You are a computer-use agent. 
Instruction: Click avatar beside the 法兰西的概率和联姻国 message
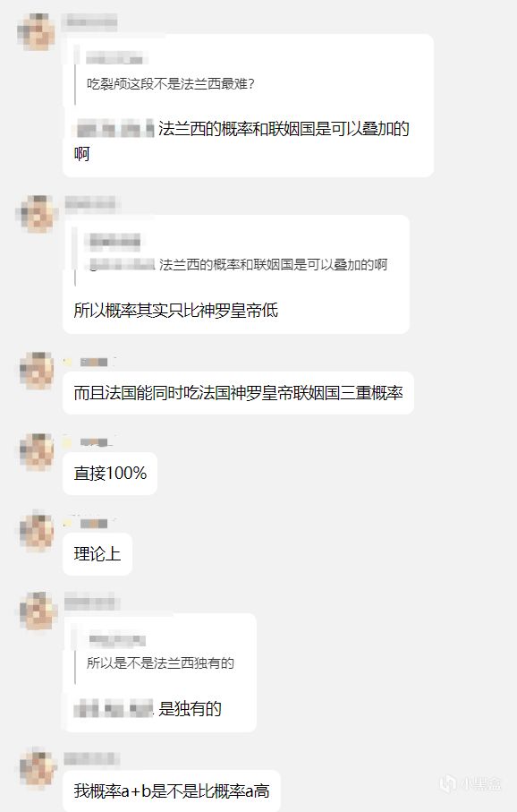(36, 31)
